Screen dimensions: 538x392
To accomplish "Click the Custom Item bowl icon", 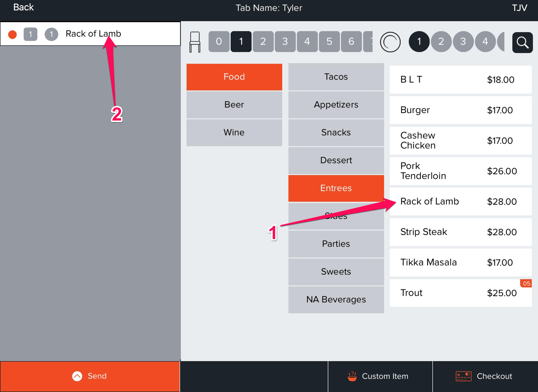I will point(352,376).
